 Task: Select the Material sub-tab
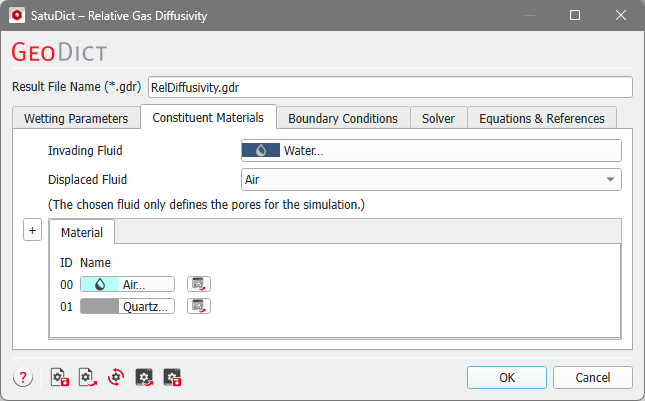coord(82,232)
